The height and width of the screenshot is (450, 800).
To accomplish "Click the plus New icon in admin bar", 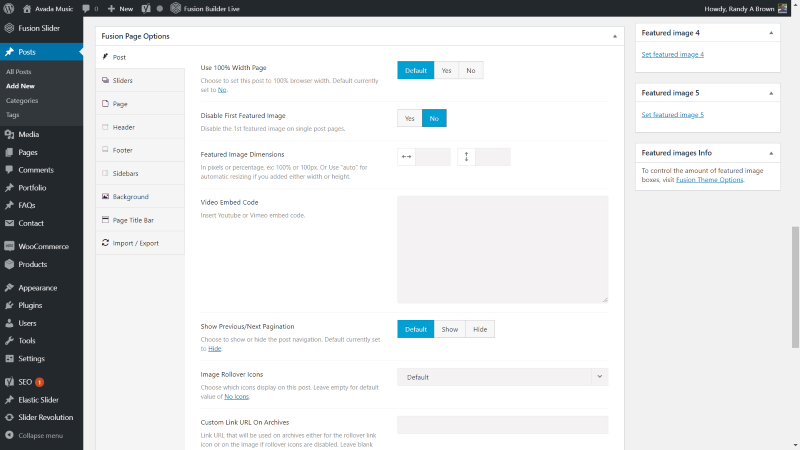I will 111,8.
